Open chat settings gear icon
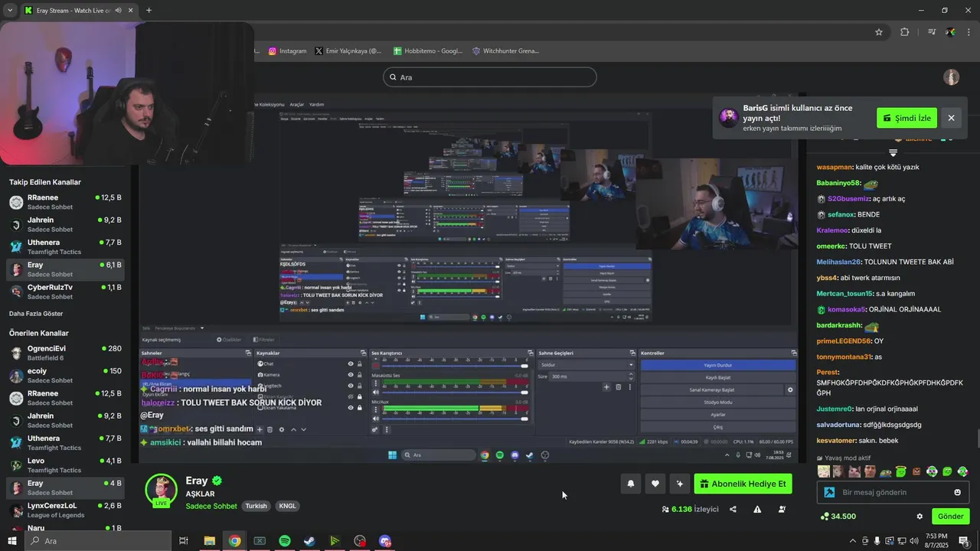The image size is (980, 551). (920, 517)
